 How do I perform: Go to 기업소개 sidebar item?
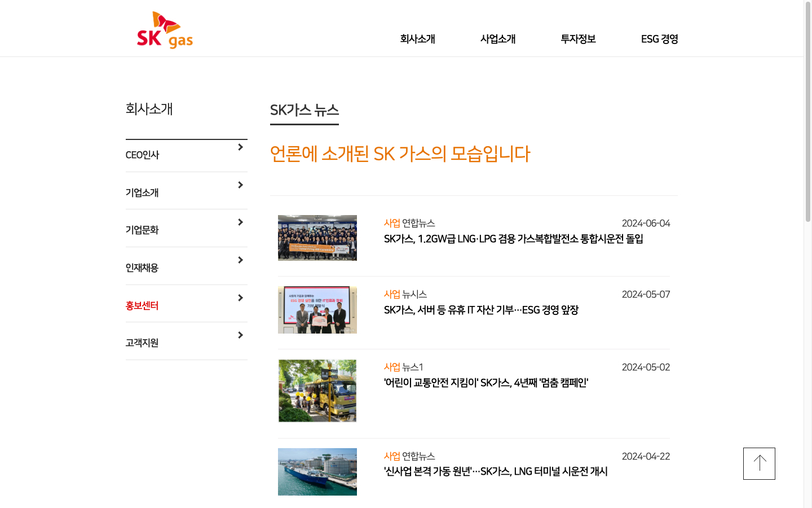click(142, 193)
